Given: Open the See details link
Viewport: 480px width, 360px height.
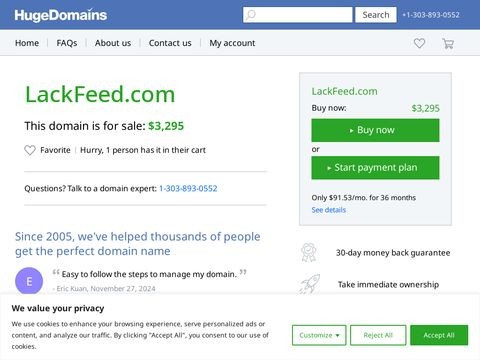Looking at the screenshot, I should click(328, 210).
